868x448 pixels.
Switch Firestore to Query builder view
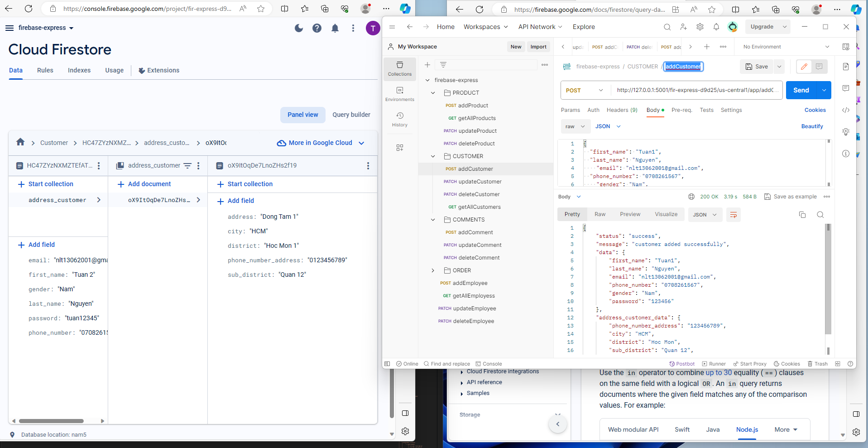click(351, 115)
